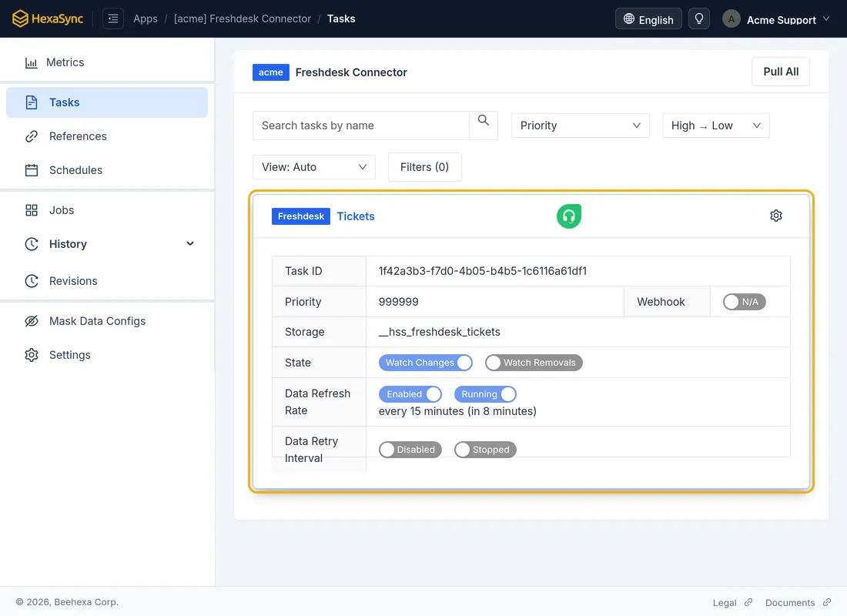
Task: Toggle Data Retry Interval Disabled switch
Action: (410, 450)
